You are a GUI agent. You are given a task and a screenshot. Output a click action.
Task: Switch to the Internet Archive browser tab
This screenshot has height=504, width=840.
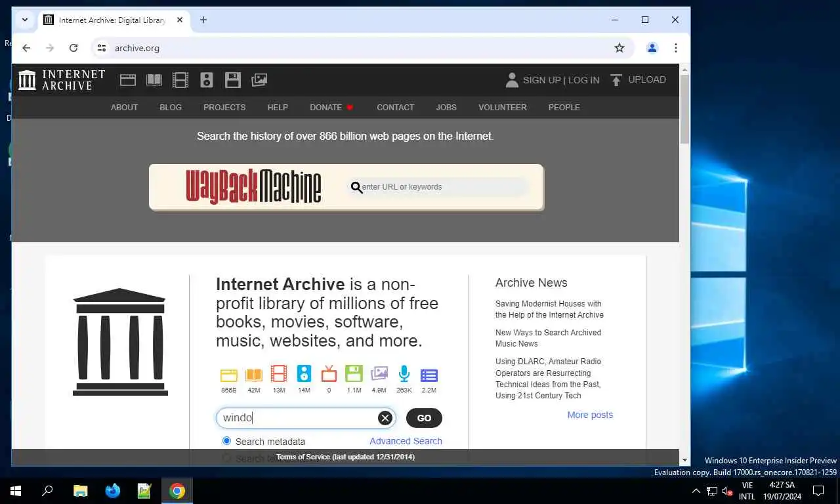click(113, 20)
